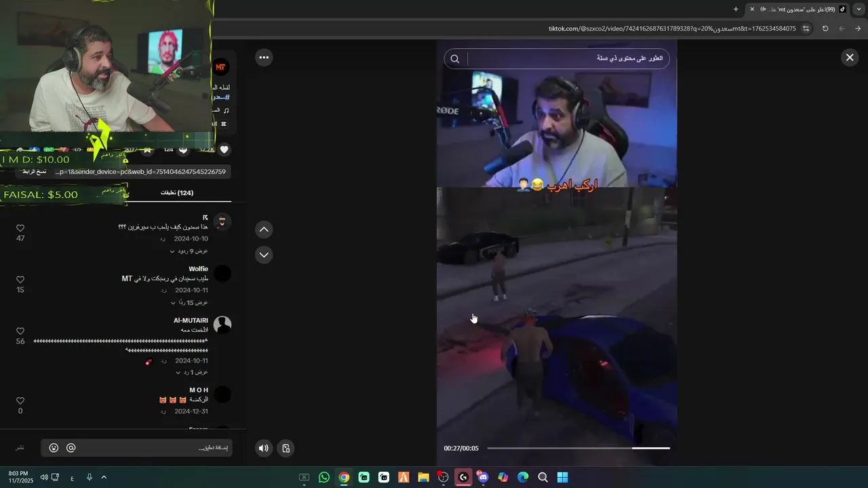Viewport: 868px width, 488px height.
Task: Switch to the comments (124) tab
Action: [177, 193]
